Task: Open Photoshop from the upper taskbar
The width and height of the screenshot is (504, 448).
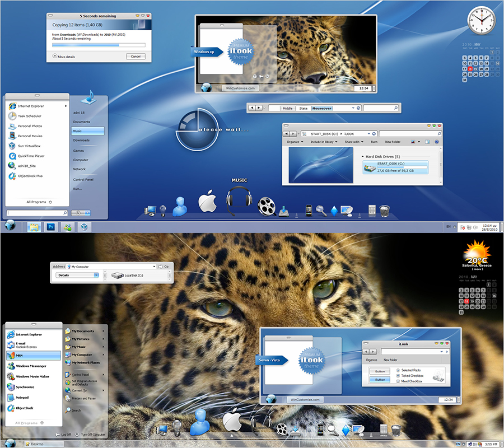Action: point(51,227)
